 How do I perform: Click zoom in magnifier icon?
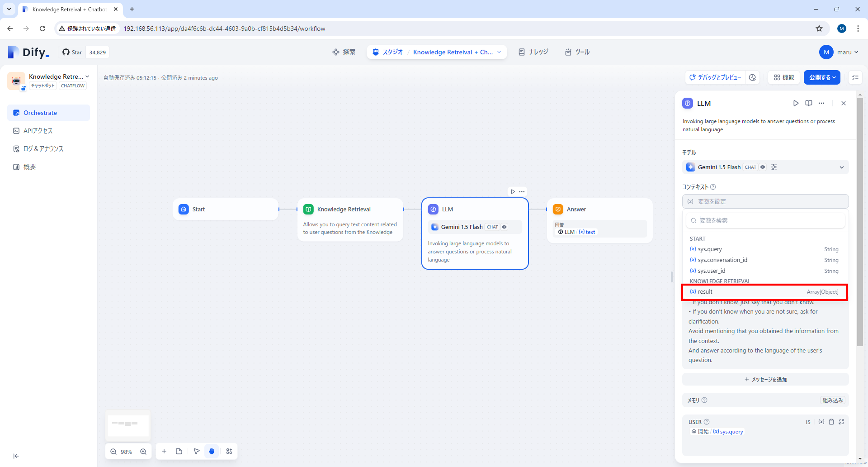(x=143, y=451)
